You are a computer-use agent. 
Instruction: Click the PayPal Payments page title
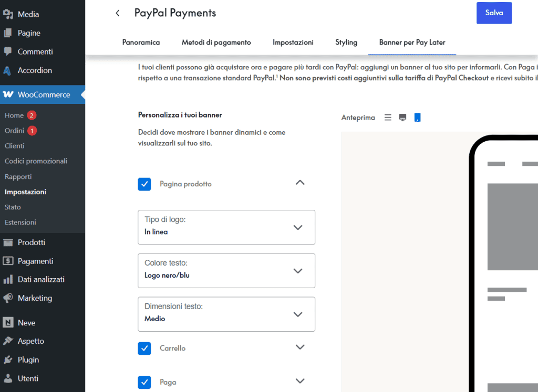tap(175, 13)
